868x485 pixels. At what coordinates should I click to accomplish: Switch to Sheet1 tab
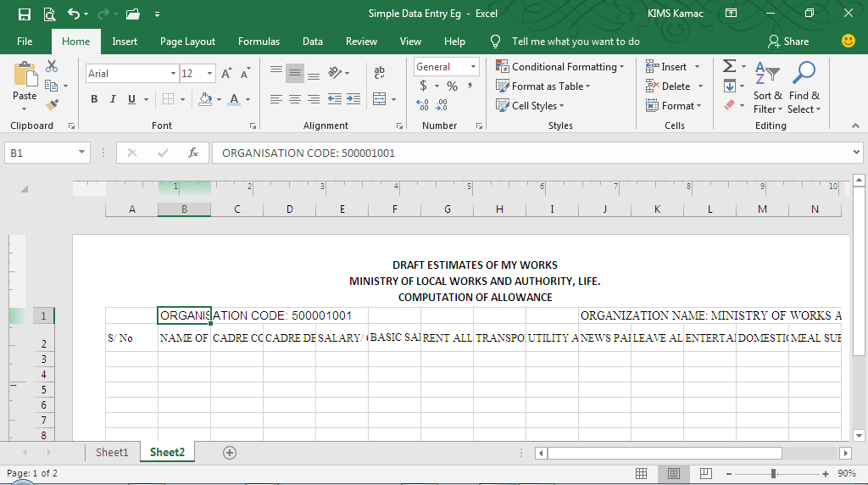[x=112, y=452]
